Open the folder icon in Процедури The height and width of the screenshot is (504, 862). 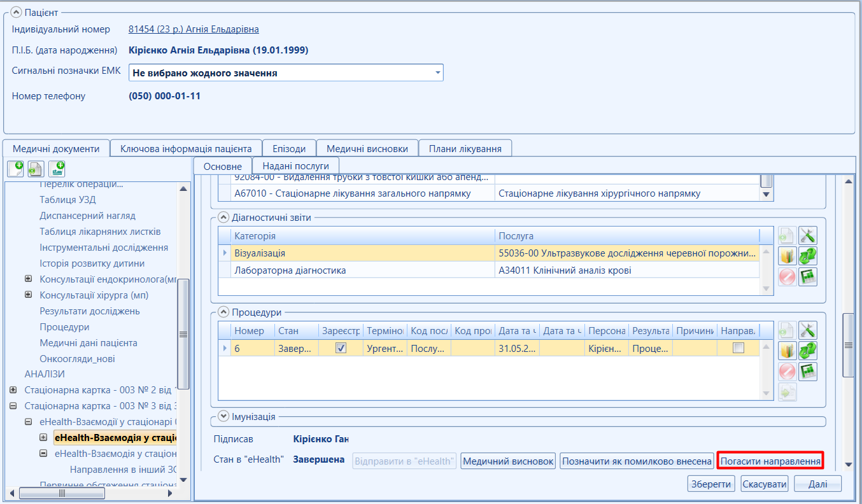click(788, 351)
